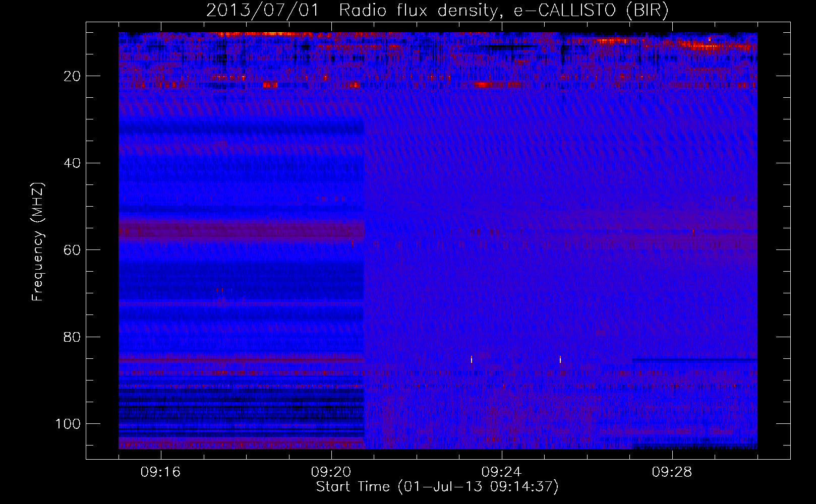816x504 pixels.
Task: Click the plot title '2013/07/01 Radio flux density'
Action: click(437, 11)
